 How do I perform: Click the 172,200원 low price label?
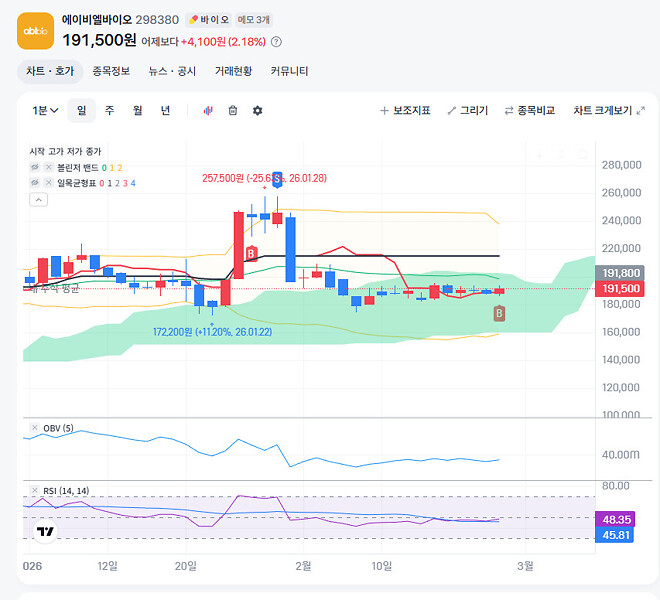(213, 332)
